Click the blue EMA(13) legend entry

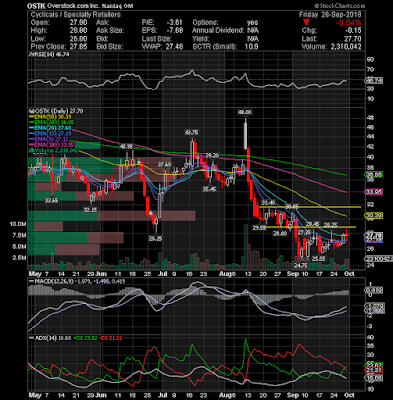50,133
